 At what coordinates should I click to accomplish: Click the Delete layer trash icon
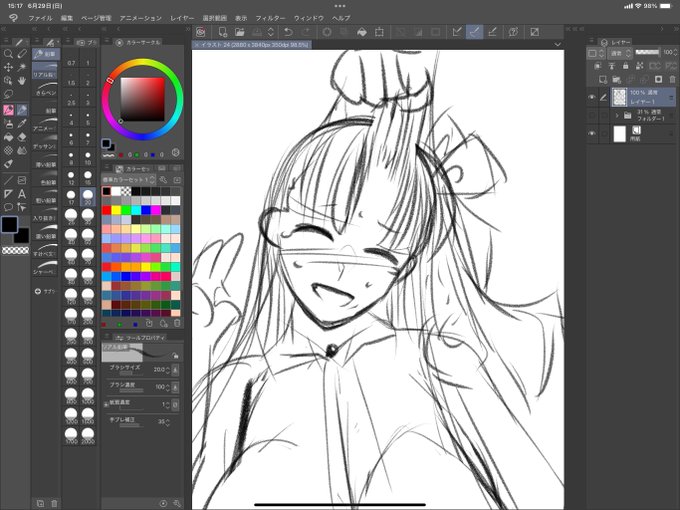(x=672, y=79)
